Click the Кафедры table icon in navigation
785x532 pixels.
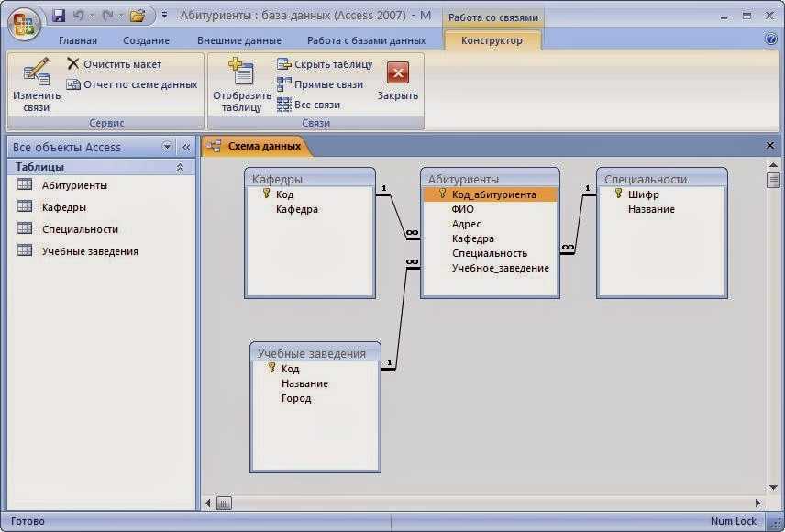click(x=25, y=206)
